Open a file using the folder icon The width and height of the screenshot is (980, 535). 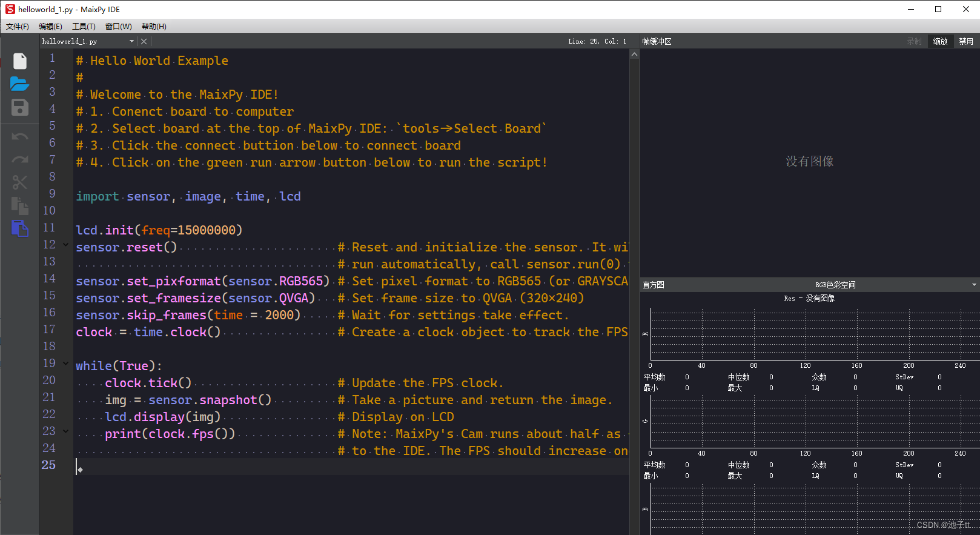(x=19, y=84)
